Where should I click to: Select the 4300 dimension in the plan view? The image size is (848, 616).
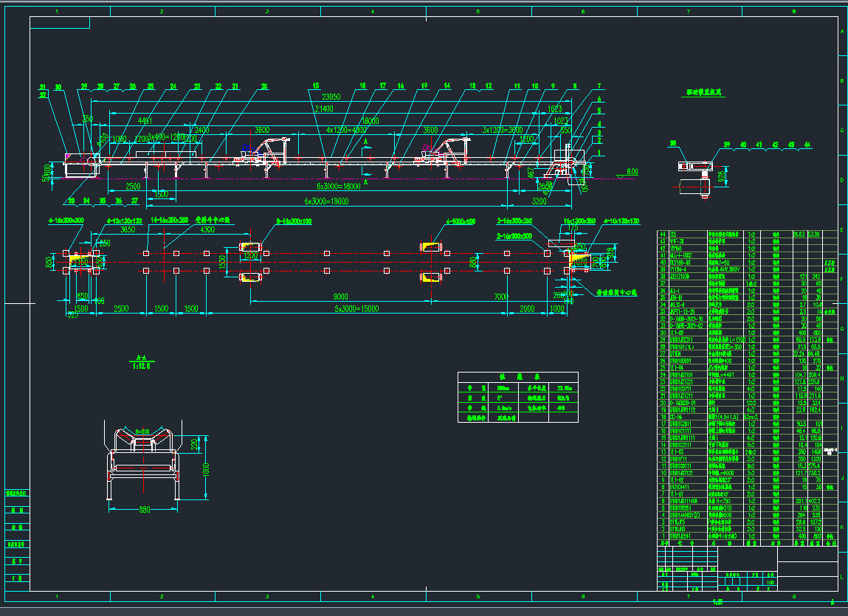(x=207, y=230)
